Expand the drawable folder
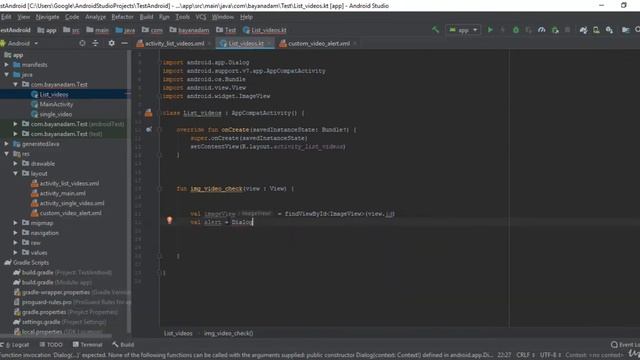Screen dimensions: 640x360 click(x=16, y=163)
